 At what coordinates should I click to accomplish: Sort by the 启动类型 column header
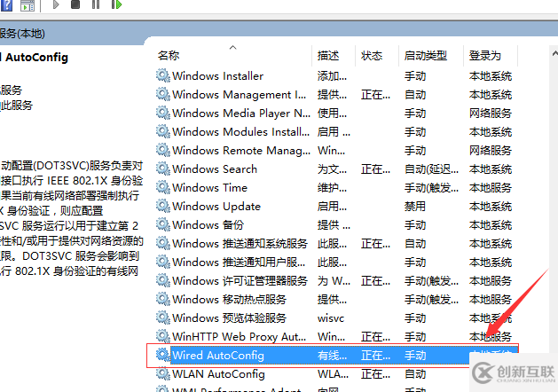click(426, 56)
